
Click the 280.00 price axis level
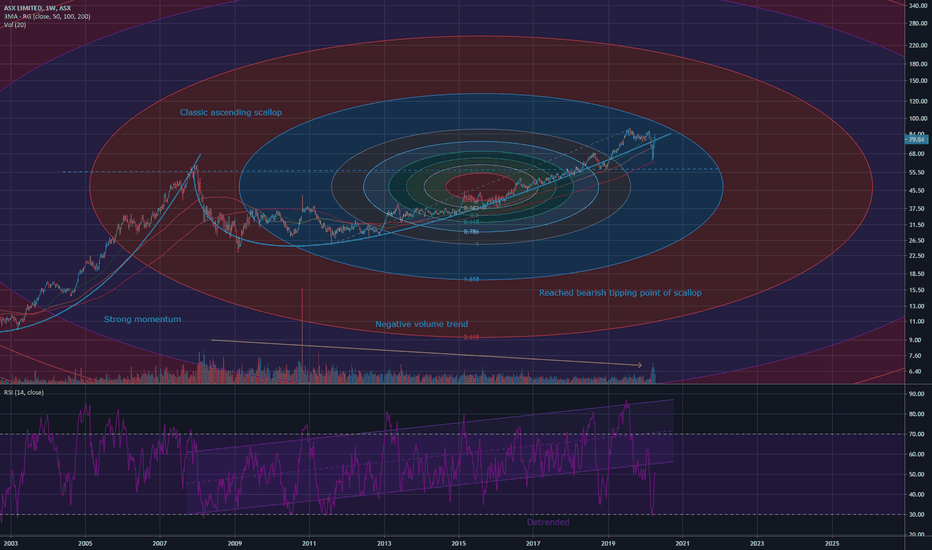click(918, 24)
